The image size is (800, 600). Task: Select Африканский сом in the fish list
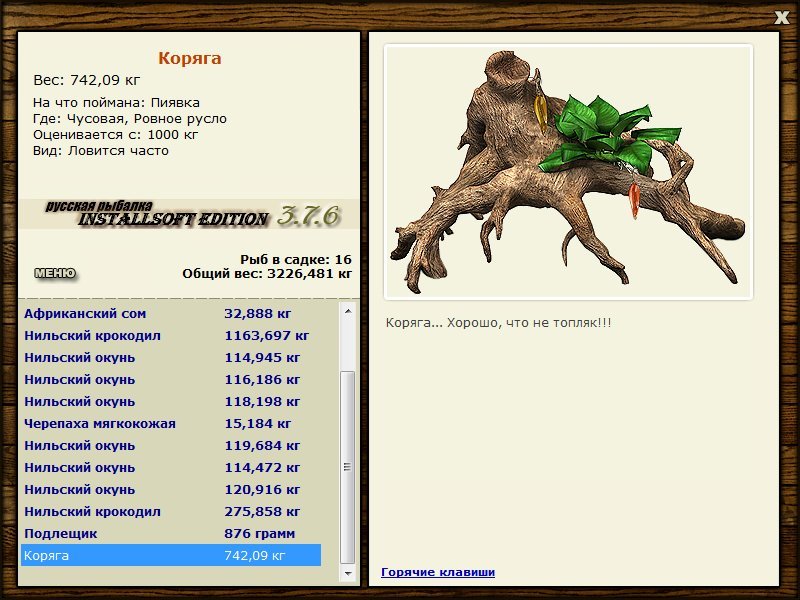coord(171,314)
